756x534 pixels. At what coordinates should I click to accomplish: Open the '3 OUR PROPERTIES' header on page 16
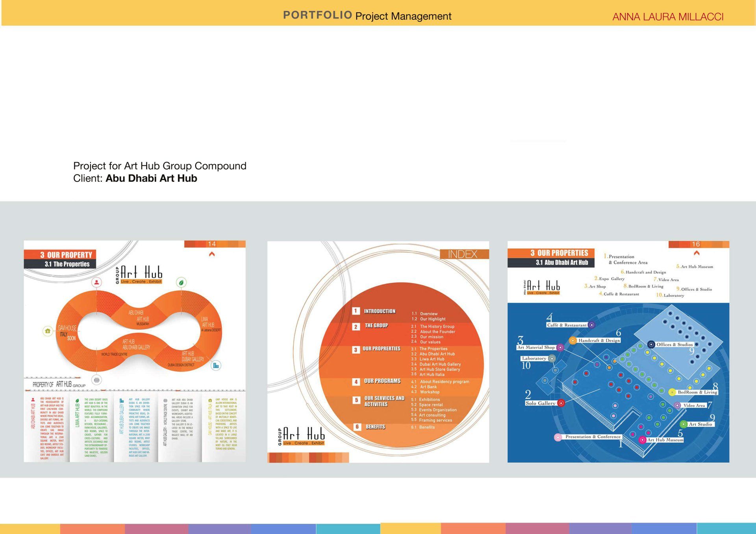[x=551, y=253]
